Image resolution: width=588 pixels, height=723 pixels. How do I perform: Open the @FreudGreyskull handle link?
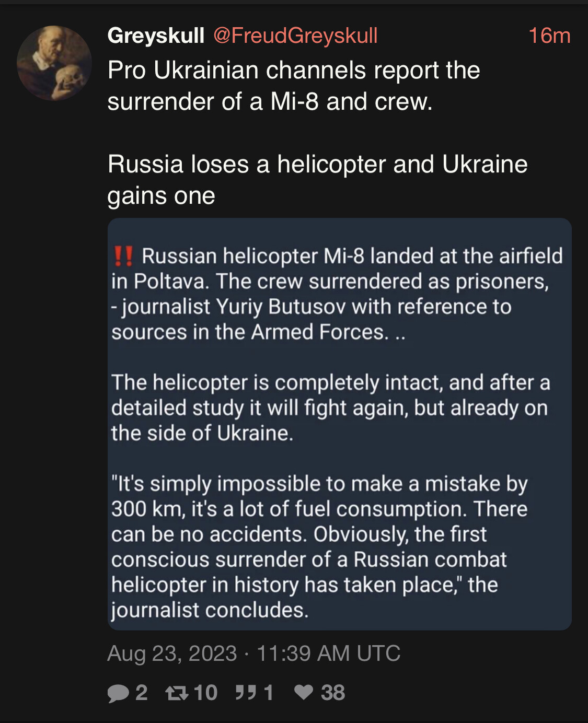click(295, 36)
